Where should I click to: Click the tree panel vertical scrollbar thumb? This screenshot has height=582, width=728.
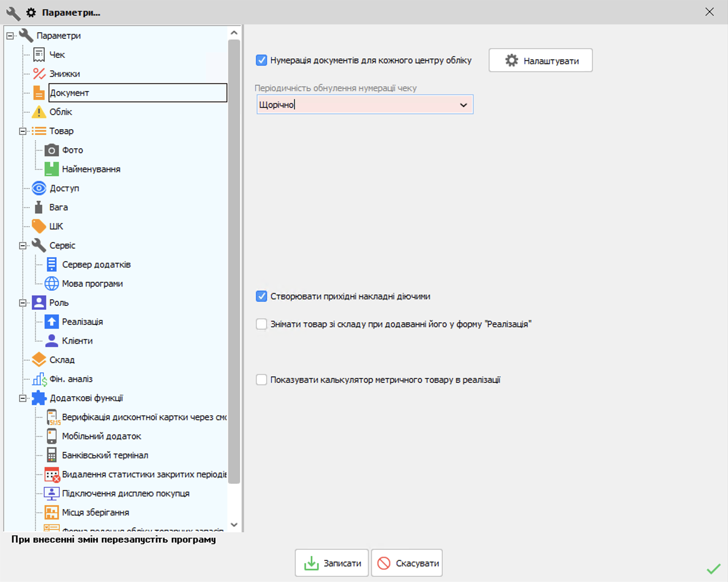tap(234, 262)
